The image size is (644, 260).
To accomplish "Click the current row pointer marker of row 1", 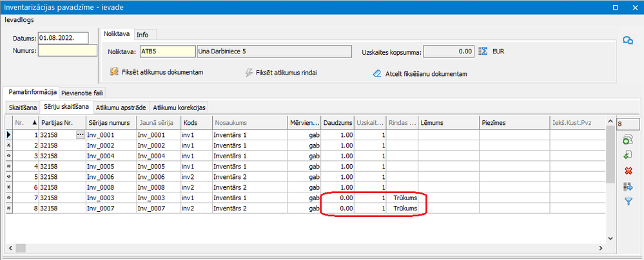I will pos(8,134).
